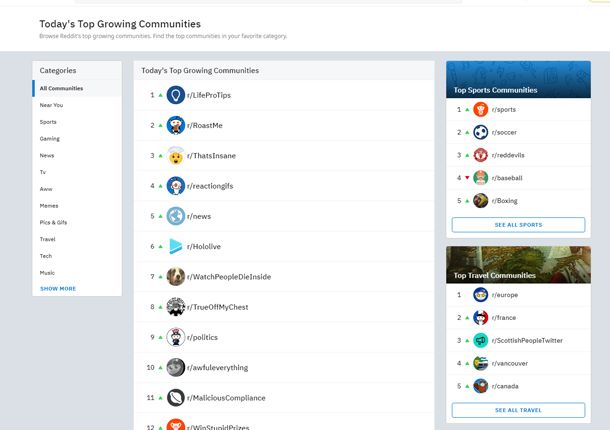The width and height of the screenshot is (610, 430).
Task: Click the r/ThatsInsane emoji avatar
Action: (175, 156)
